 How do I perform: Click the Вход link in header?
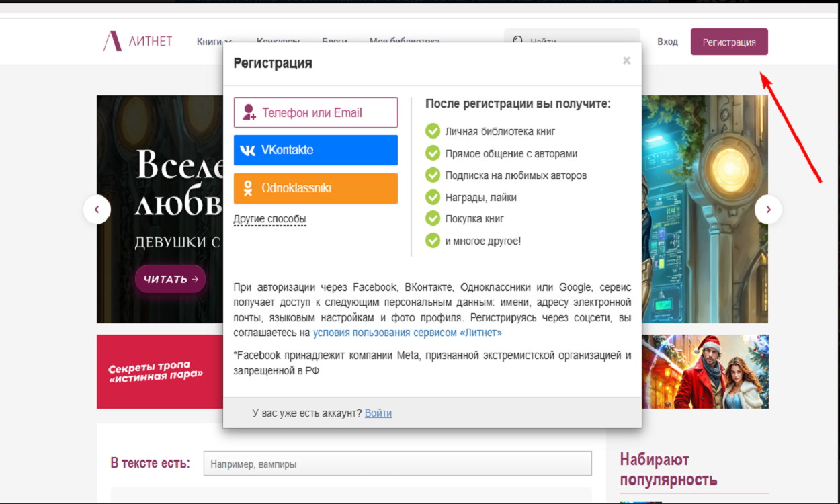point(667,42)
